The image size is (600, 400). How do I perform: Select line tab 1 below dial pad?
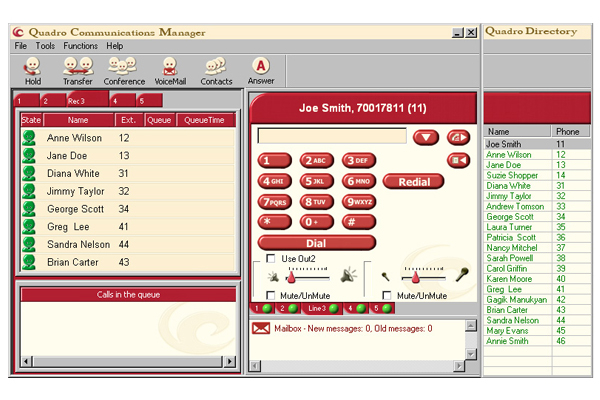tap(262, 309)
